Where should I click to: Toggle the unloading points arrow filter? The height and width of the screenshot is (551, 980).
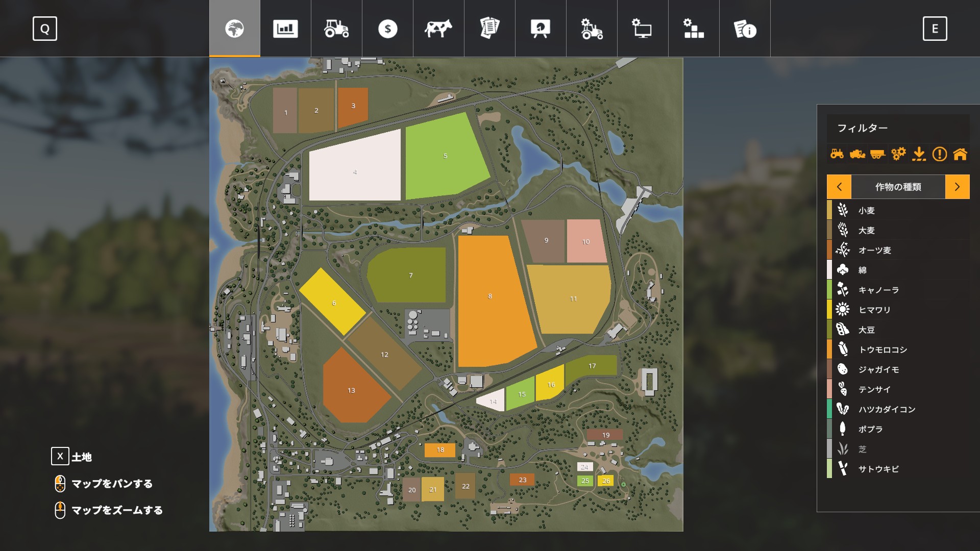tap(919, 154)
